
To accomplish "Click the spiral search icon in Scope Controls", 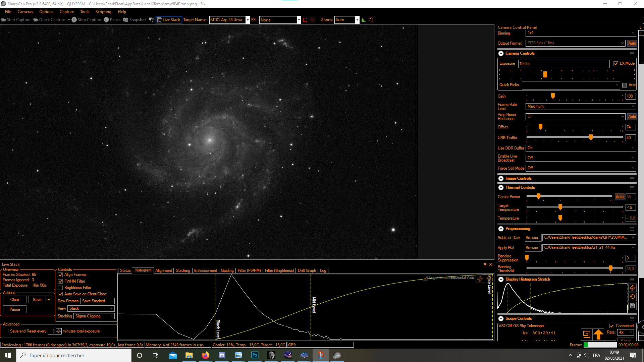I will (586, 334).
